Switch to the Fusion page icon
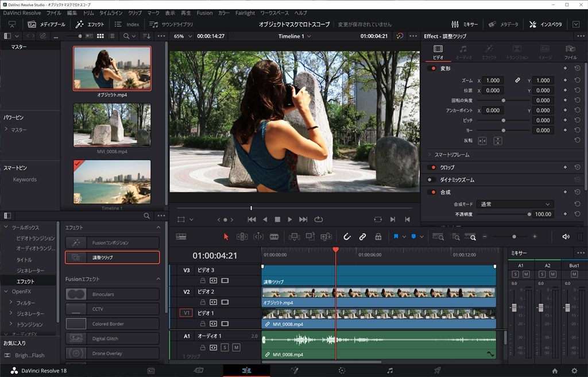 tap(295, 371)
